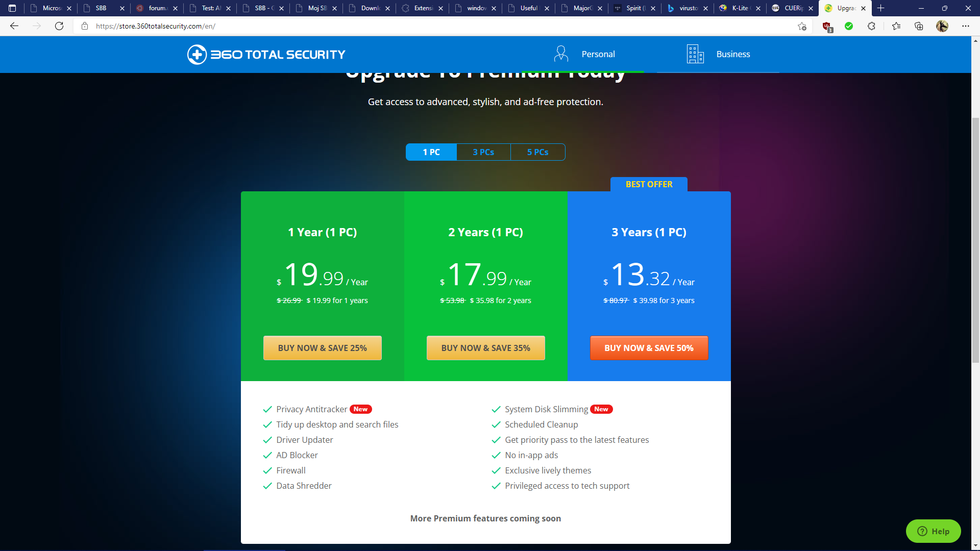
Task: Click the AD Blocker feature text
Action: point(297,455)
